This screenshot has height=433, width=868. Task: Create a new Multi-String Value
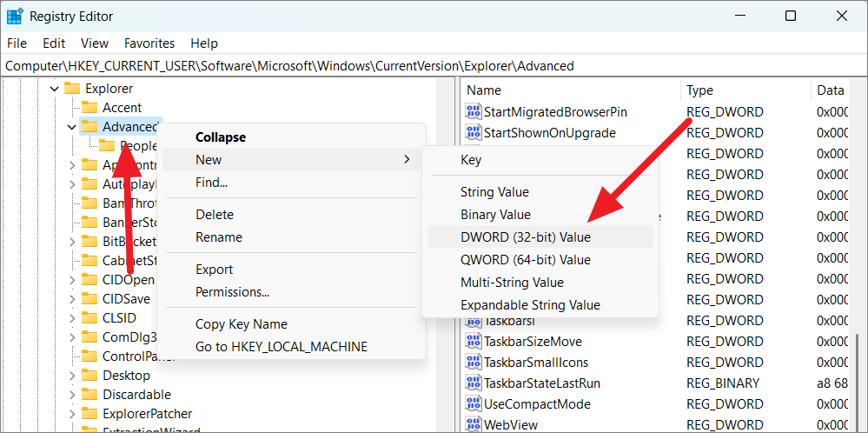(540, 283)
